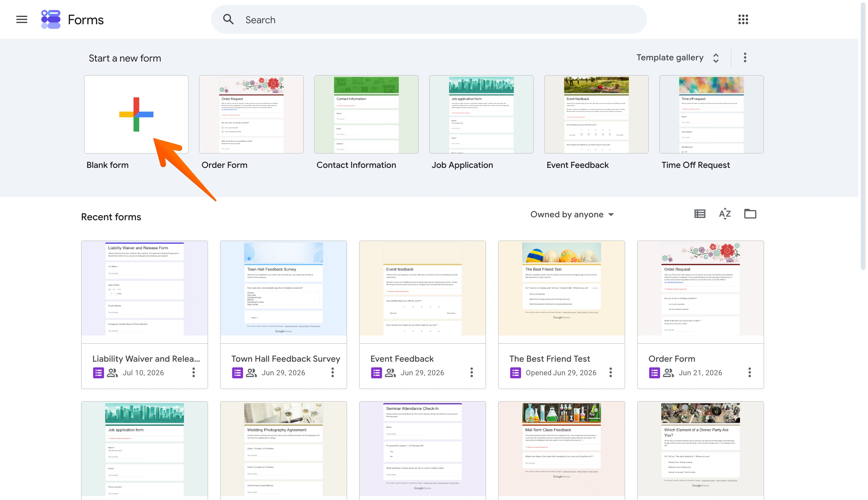Click 'Liability Waiver and Relea...' title text
The height and width of the screenshot is (500, 868).
(146, 359)
